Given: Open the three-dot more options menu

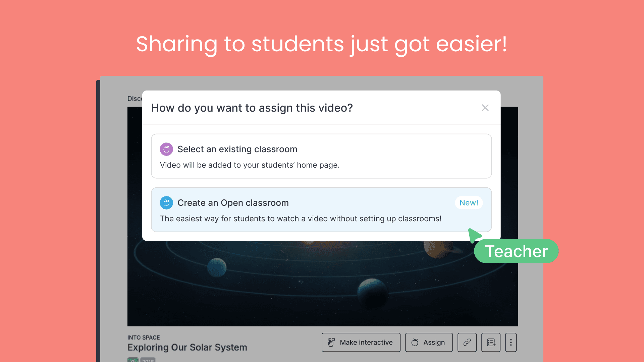Looking at the screenshot, I should [x=511, y=342].
